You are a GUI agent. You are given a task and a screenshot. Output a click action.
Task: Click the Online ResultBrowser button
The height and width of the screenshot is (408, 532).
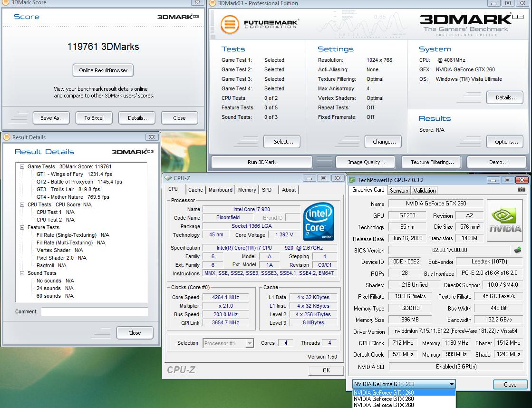pos(103,70)
